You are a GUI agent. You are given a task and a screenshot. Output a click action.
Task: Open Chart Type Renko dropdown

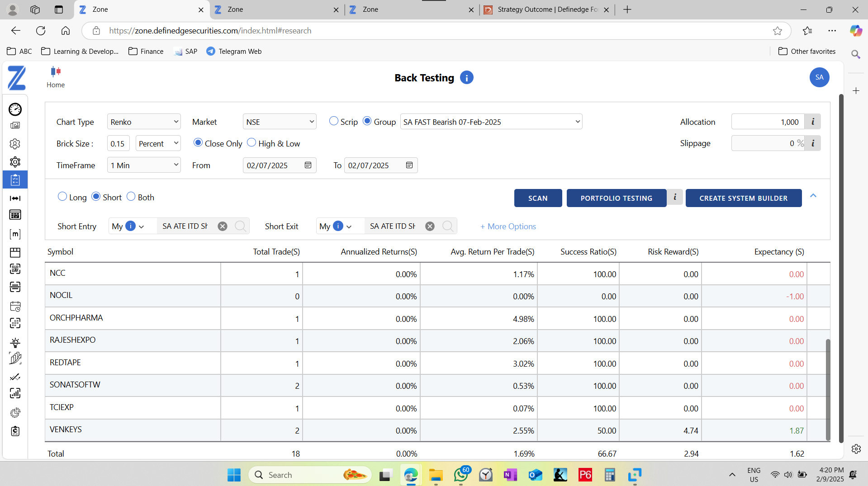(144, 122)
